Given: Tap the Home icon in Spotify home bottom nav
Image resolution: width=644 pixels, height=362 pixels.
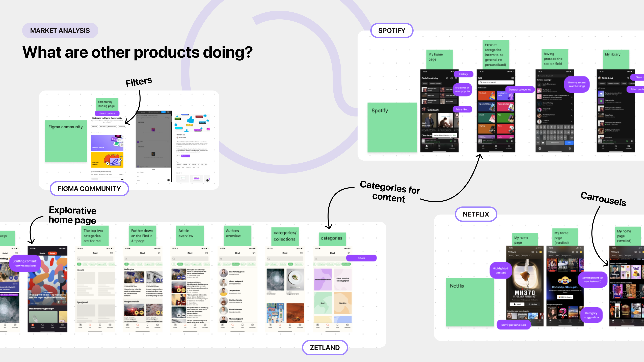Looking at the screenshot, I should [x=426, y=146].
